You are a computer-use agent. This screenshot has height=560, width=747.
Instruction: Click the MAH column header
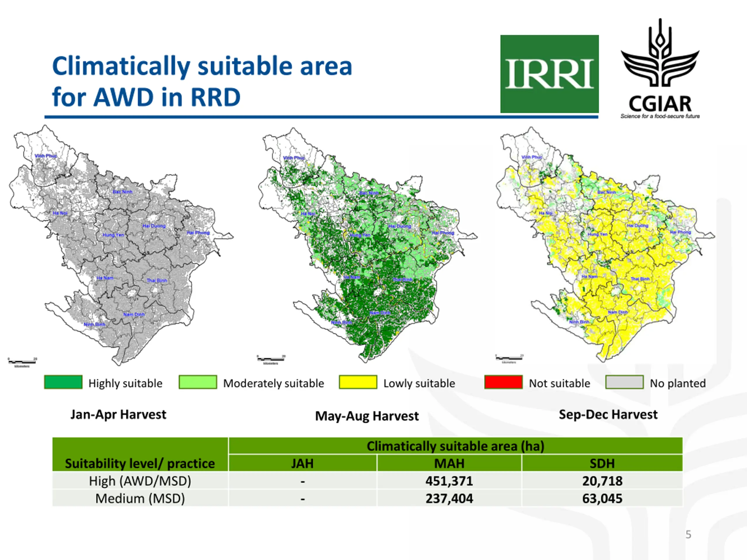click(x=449, y=463)
